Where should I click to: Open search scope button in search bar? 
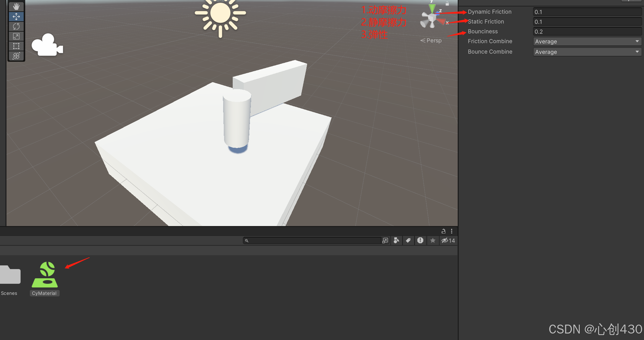385,240
